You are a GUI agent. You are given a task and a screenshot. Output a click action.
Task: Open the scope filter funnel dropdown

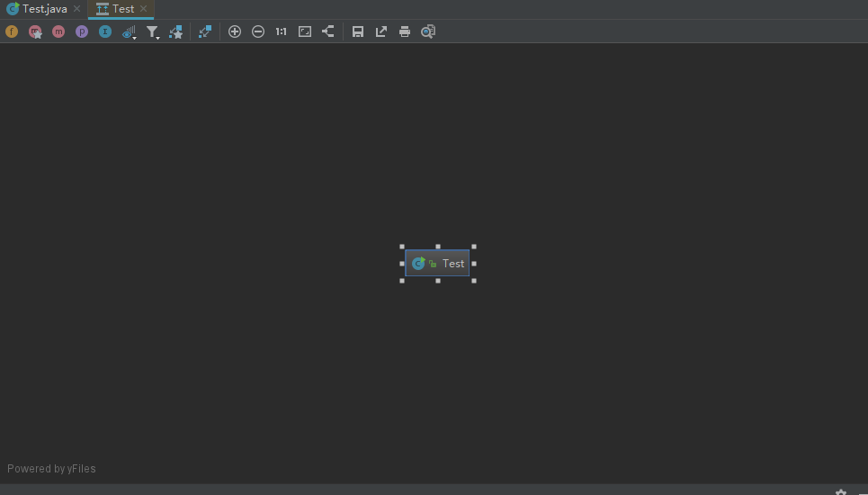click(152, 32)
